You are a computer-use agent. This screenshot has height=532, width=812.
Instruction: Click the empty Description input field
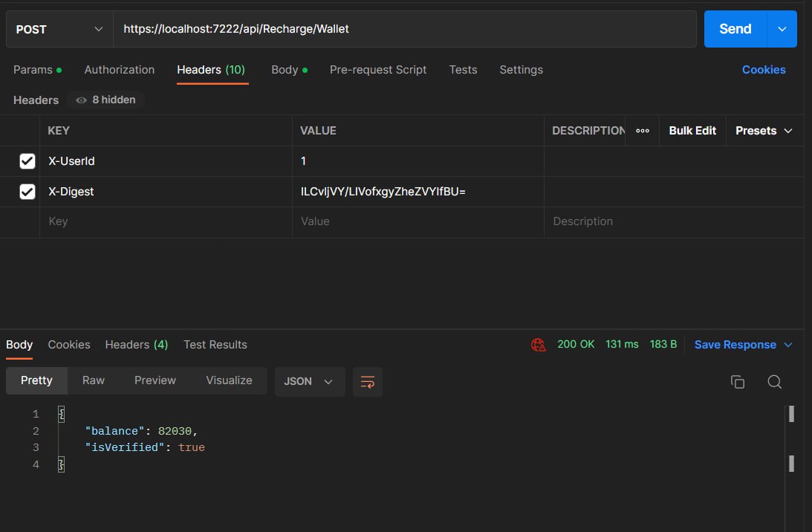coord(673,221)
